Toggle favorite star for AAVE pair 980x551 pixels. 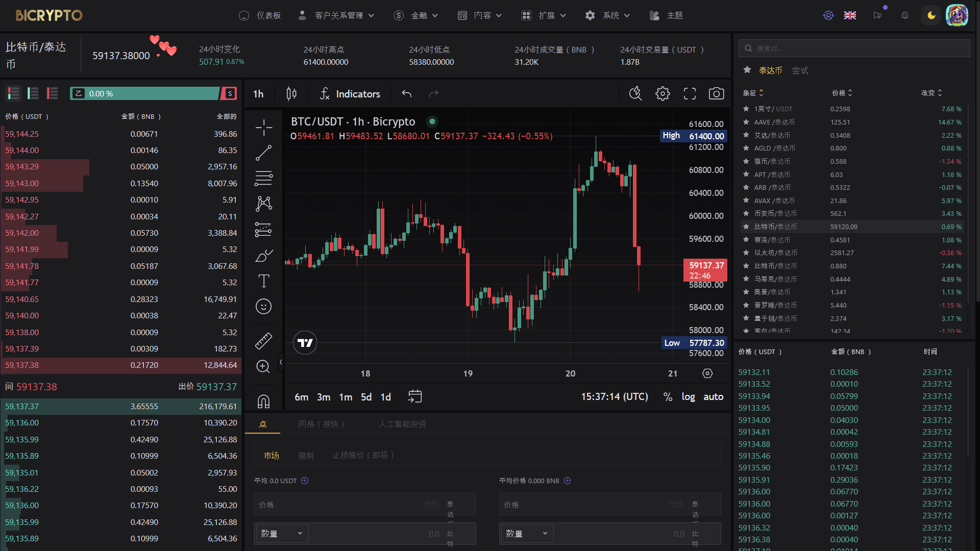746,122
